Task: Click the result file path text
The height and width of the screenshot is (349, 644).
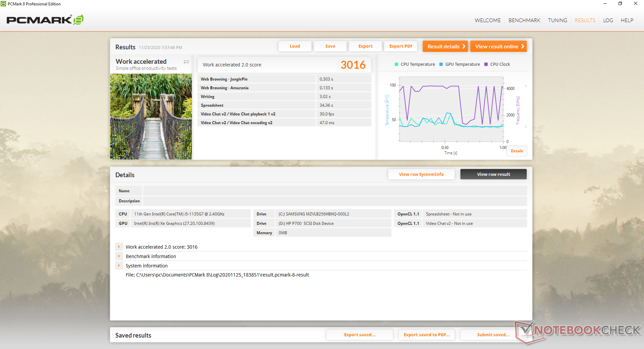Action: point(217,275)
